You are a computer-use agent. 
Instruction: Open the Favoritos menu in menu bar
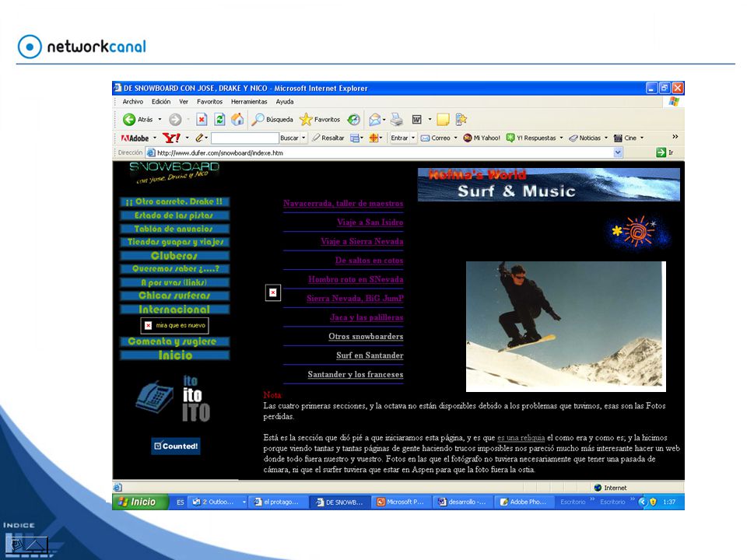pos(209,101)
